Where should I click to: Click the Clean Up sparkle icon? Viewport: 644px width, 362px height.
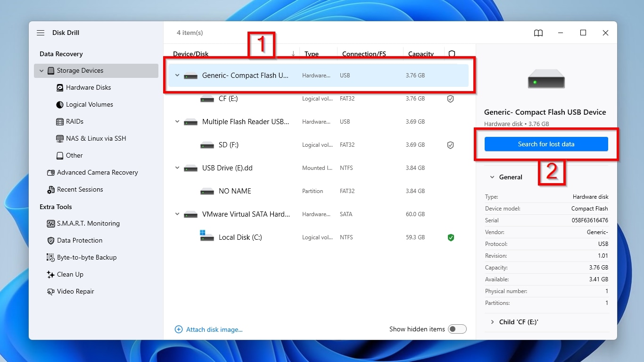click(x=51, y=275)
